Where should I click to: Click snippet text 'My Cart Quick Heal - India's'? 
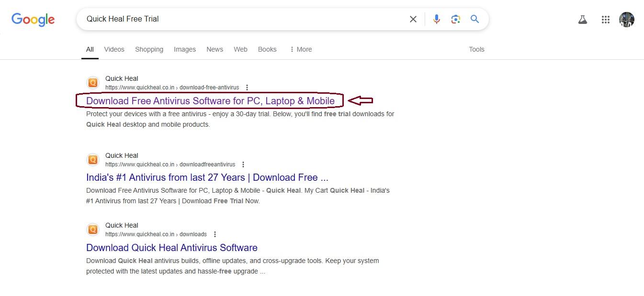(x=347, y=190)
